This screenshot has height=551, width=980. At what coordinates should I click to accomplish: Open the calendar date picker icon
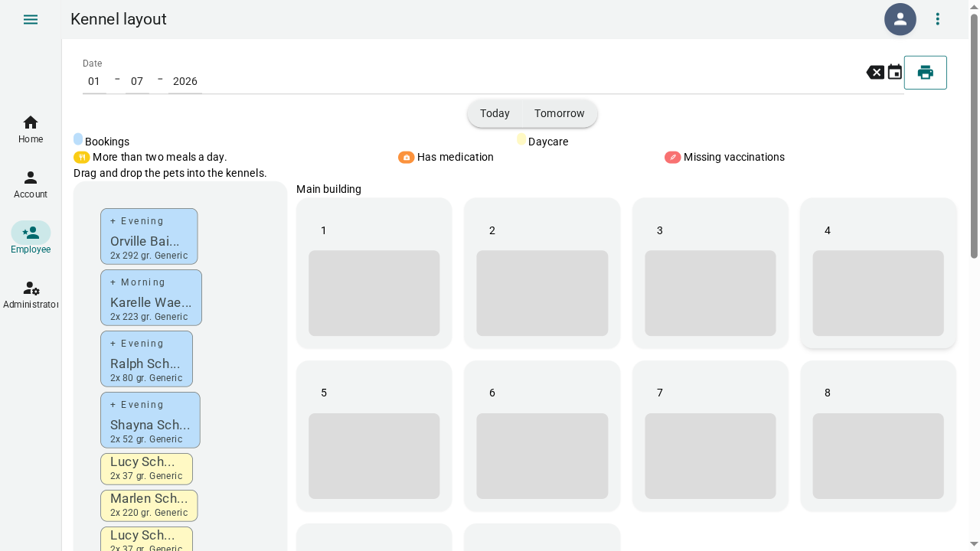(895, 73)
